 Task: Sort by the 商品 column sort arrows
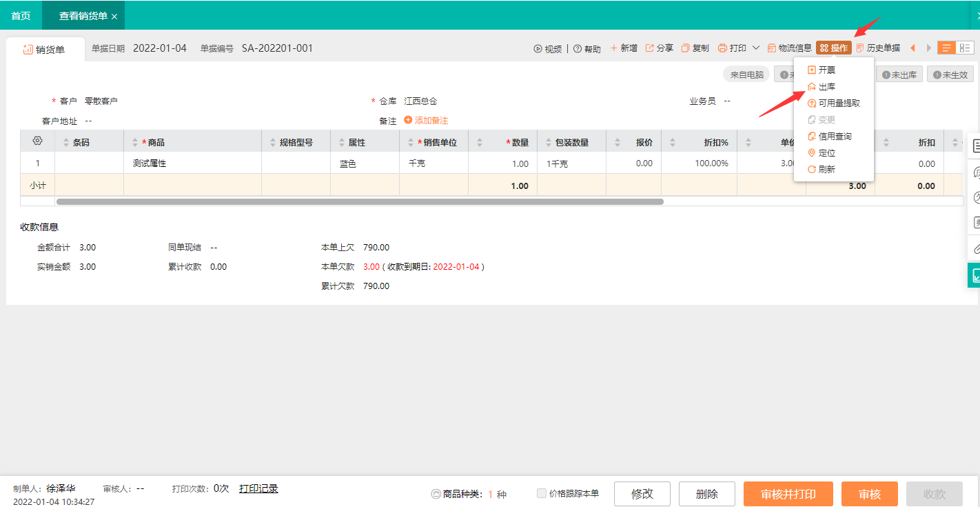tap(135, 143)
